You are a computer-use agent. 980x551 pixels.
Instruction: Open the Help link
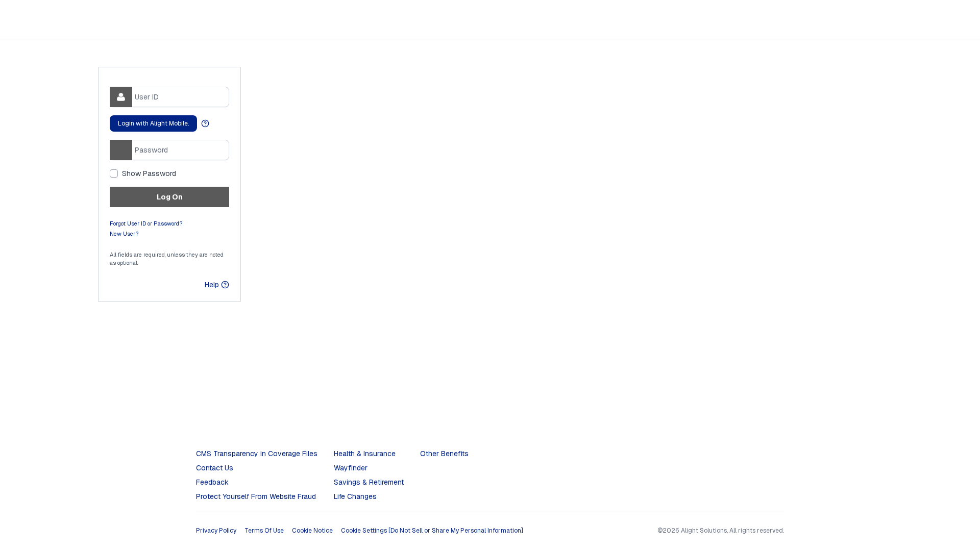211,285
